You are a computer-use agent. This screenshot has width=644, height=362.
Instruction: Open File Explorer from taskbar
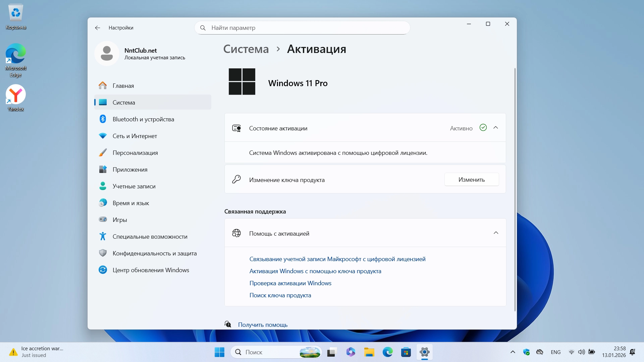click(x=369, y=352)
